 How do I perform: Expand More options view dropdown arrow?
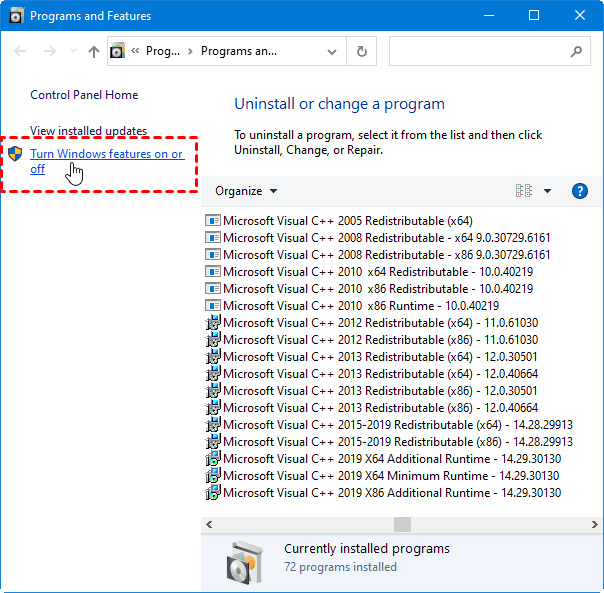click(547, 191)
